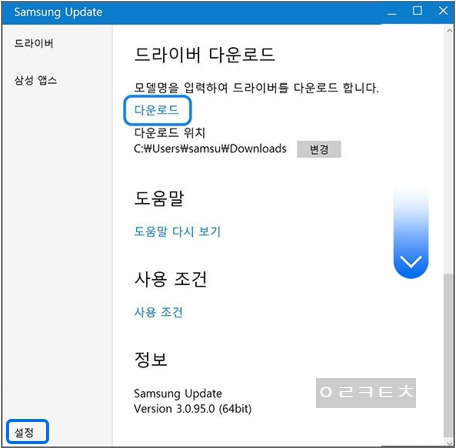Select 설정 at the sidebar bottom
This screenshot has width=456, height=448.
click(x=24, y=432)
